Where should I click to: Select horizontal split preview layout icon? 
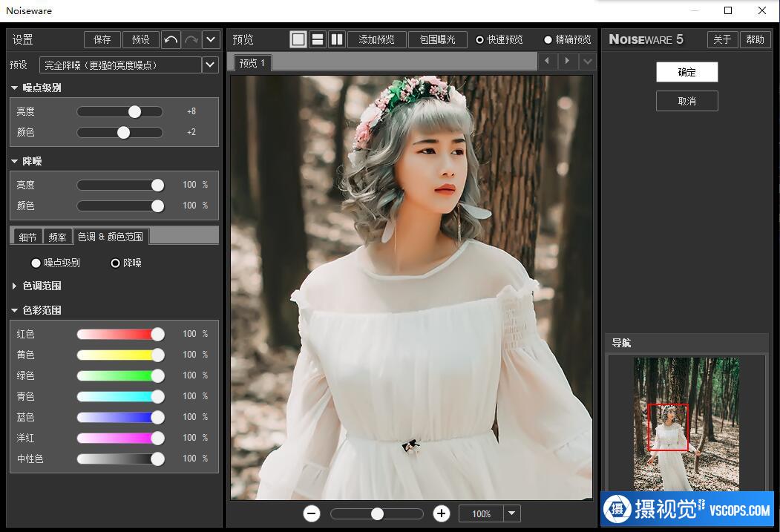(318, 39)
